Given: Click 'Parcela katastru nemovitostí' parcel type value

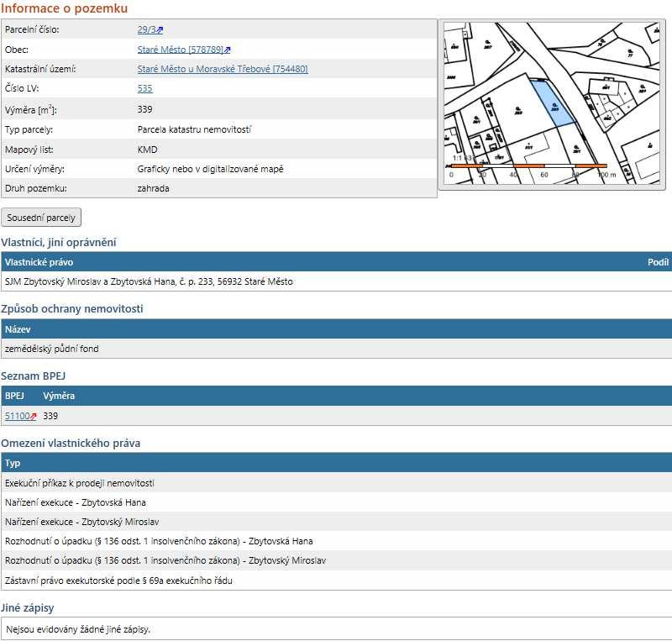Looking at the screenshot, I should click(x=194, y=129).
